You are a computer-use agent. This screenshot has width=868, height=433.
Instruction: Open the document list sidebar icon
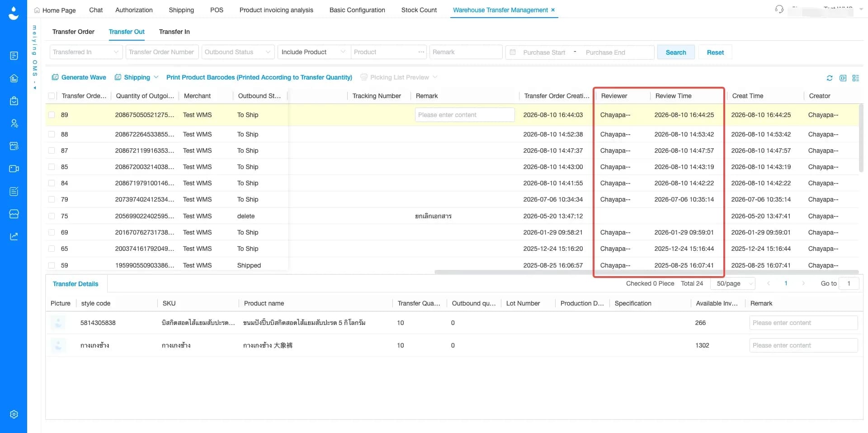coord(14,56)
